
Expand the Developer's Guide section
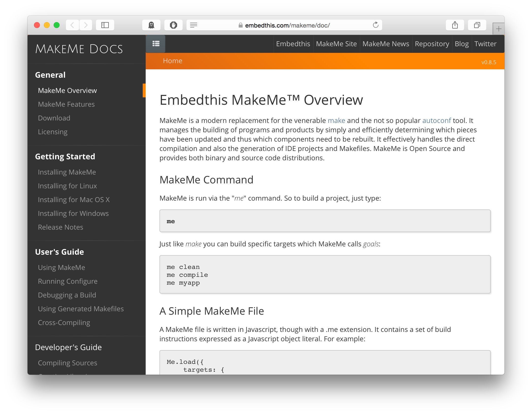point(68,347)
